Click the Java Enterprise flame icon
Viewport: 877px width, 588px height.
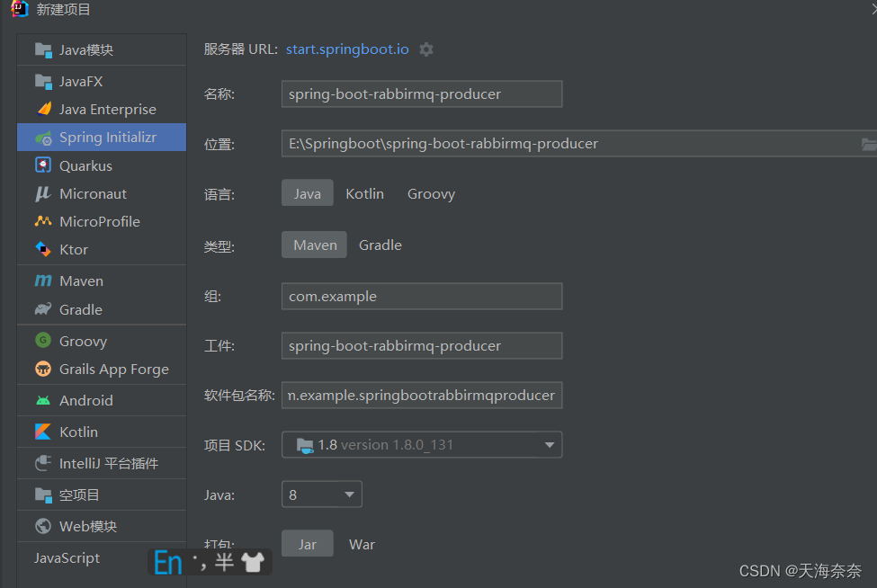[x=44, y=109]
